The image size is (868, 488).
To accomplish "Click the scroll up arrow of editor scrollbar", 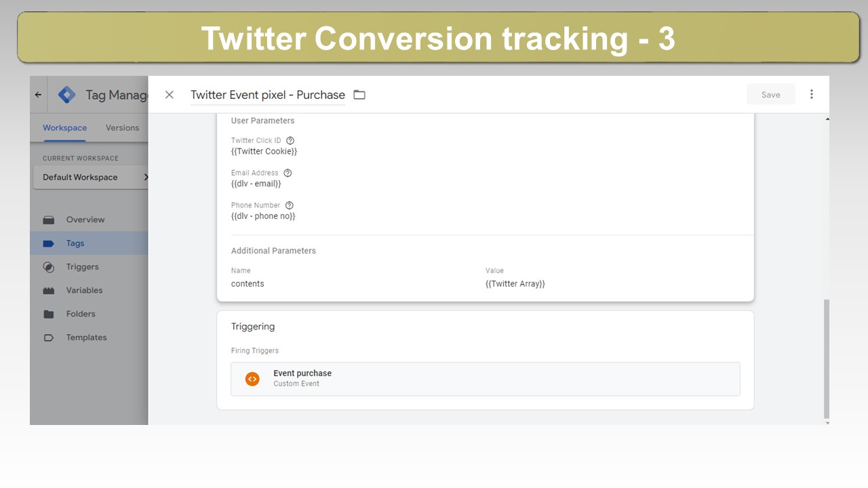I will pyautogui.click(x=827, y=119).
